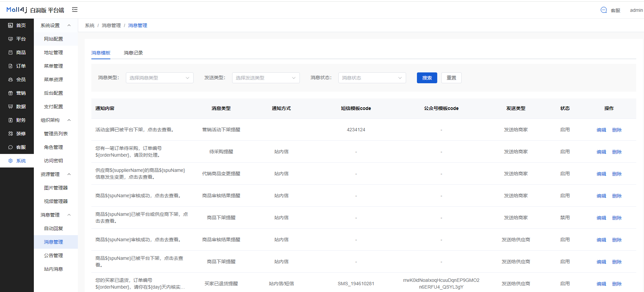Click the blue 搜索 button
The image size is (644, 292).
coord(427,78)
